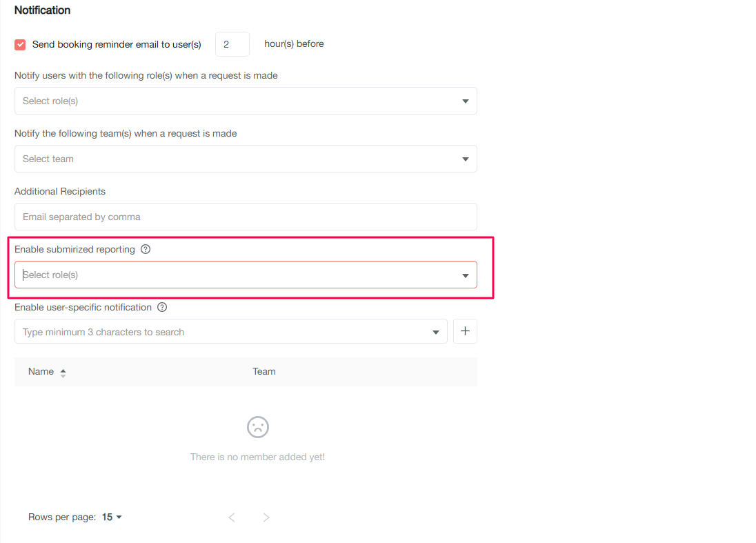
Task: Select the Team column header
Action: click(264, 371)
